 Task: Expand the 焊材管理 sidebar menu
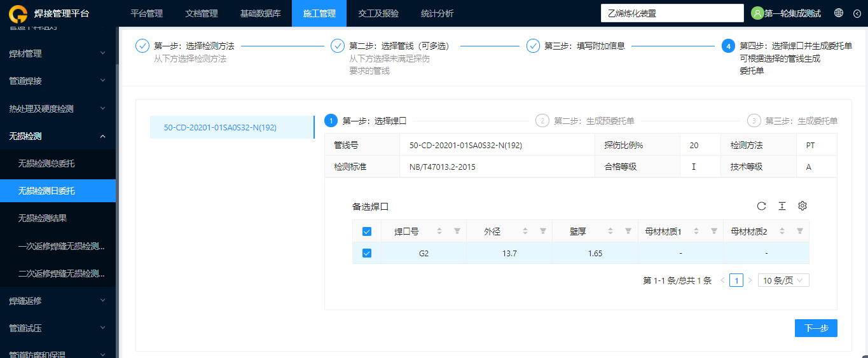tap(58, 54)
